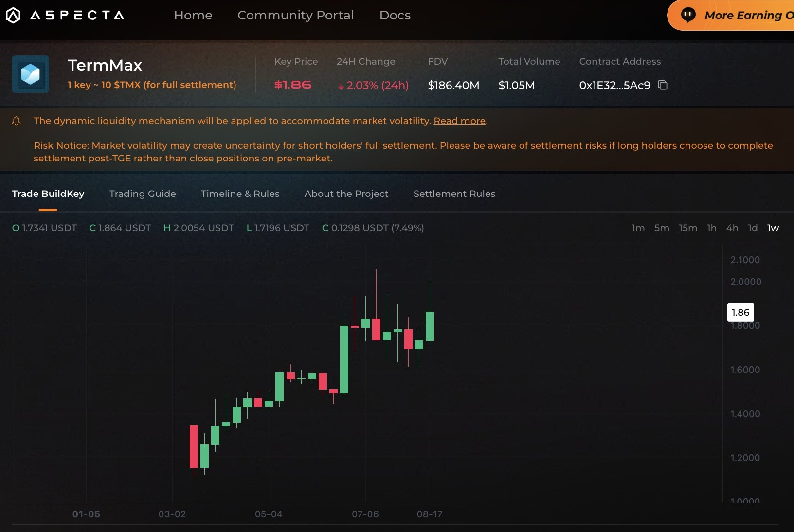The height and width of the screenshot is (532, 794).
Task: Click the ASPECTA brand wordmark
Action: point(77,16)
